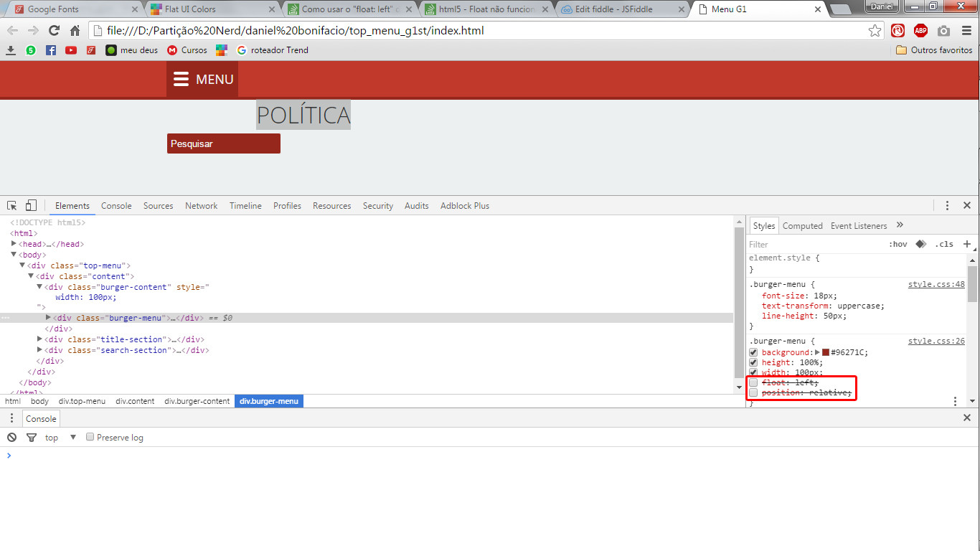This screenshot has height=551, width=980.
Task: Open the green circle bookmark next to downloads
Action: pyautogui.click(x=31, y=50)
